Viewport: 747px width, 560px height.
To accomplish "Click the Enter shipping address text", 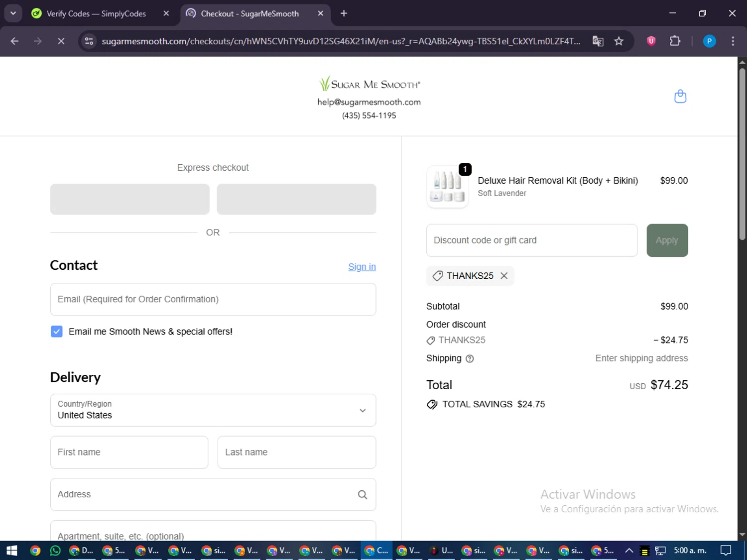I will point(641,358).
